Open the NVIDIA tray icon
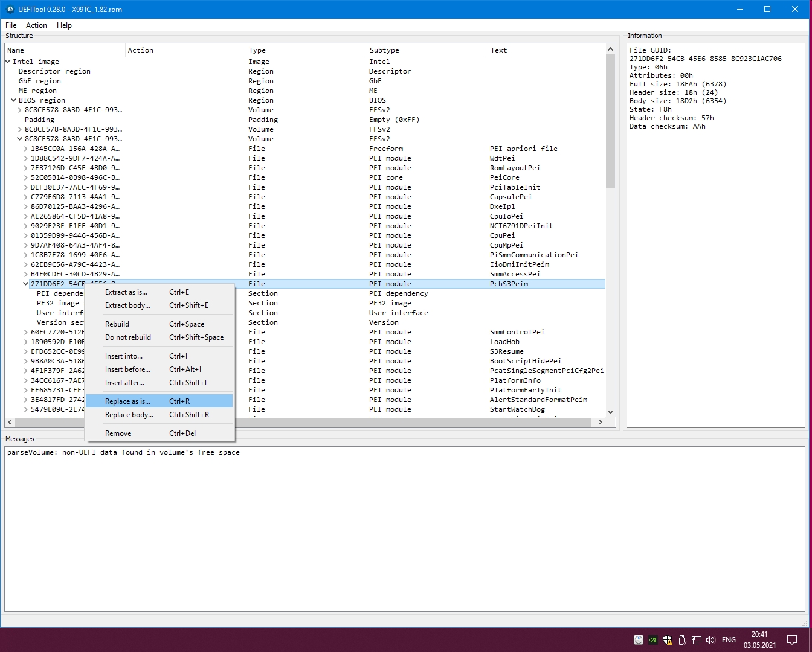This screenshot has width=812, height=652. pos(653,640)
